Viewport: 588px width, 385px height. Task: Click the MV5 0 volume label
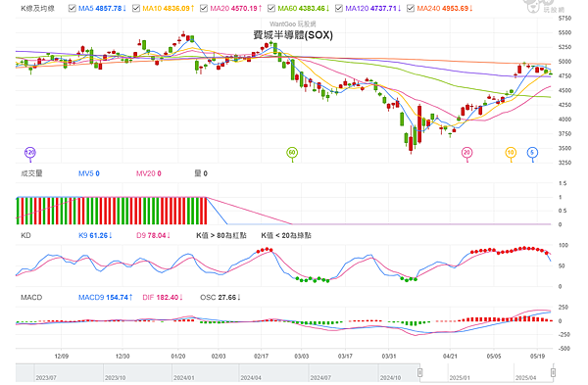(89, 173)
